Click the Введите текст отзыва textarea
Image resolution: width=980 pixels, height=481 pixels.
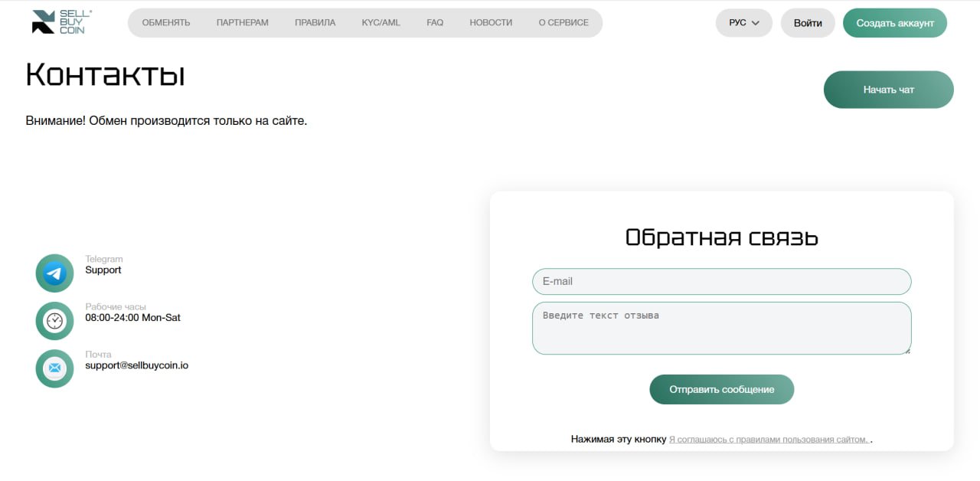tap(722, 329)
